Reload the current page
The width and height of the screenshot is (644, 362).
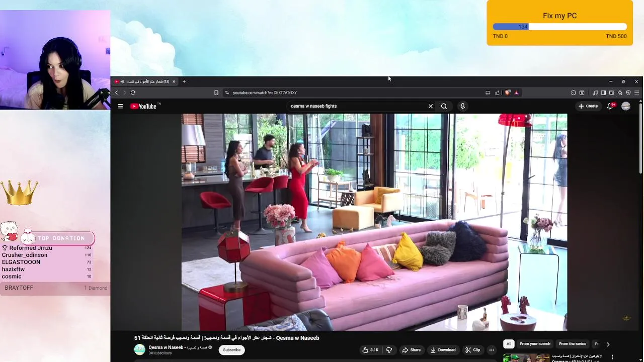click(x=133, y=93)
